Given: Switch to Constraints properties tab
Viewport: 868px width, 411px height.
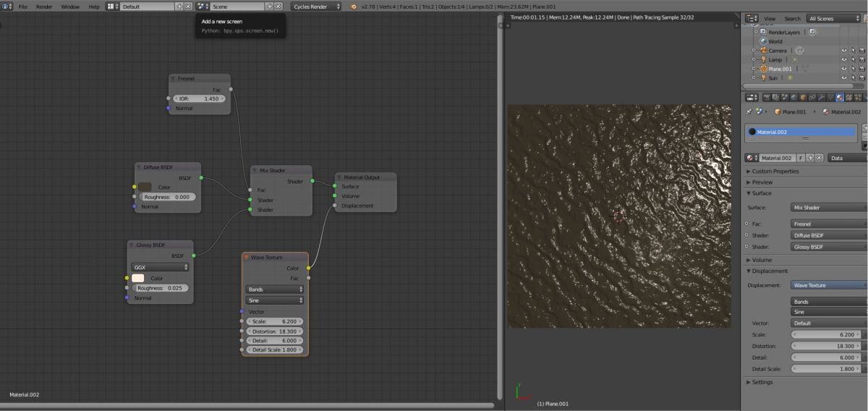Looking at the screenshot, I should (x=812, y=97).
